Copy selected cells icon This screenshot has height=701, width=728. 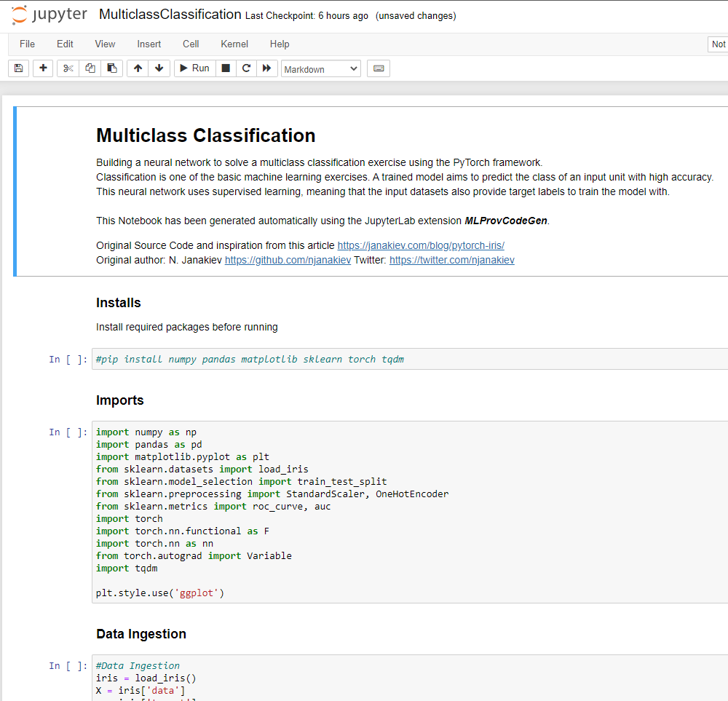(90, 68)
